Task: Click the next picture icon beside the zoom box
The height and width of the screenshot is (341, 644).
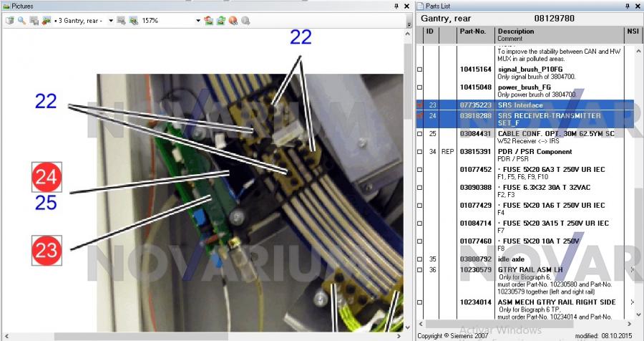Action: click(x=132, y=21)
